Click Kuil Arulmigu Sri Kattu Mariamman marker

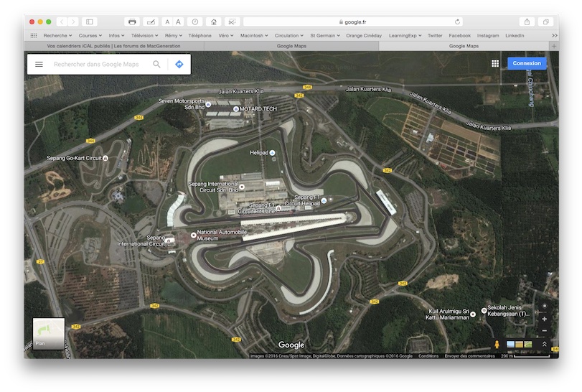click(473, 314)
